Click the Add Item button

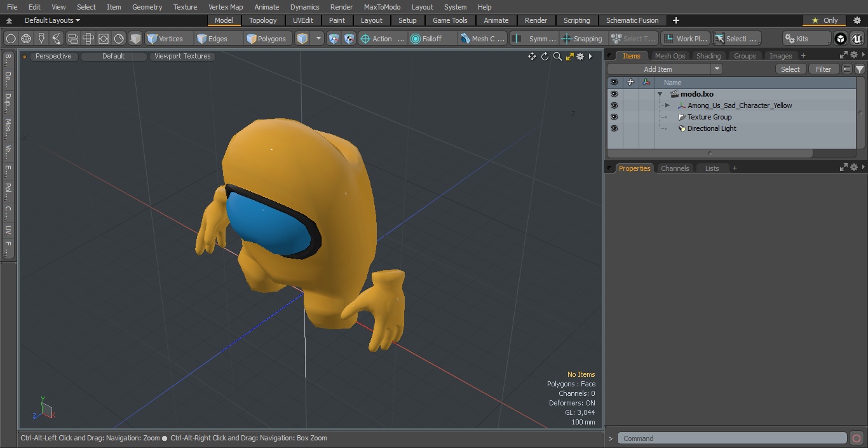(658, 69)
